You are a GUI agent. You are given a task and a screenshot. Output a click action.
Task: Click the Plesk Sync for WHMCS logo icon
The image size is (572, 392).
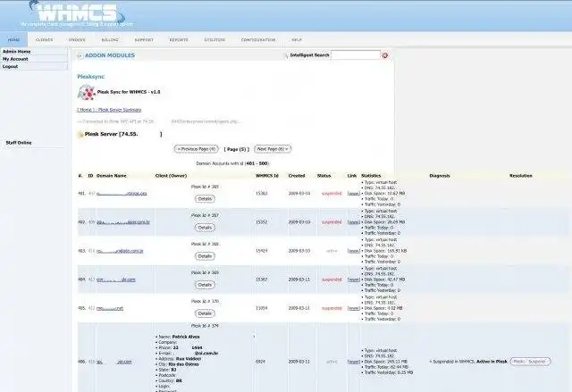pos(86,92)
